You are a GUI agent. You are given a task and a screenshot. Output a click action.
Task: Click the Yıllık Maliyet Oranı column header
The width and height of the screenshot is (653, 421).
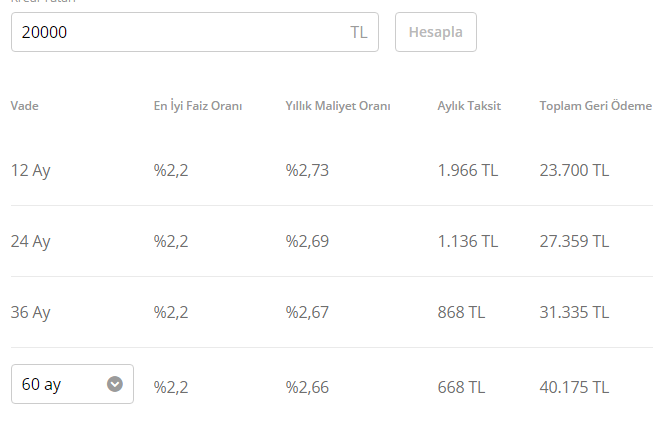[x=338, y=106]
